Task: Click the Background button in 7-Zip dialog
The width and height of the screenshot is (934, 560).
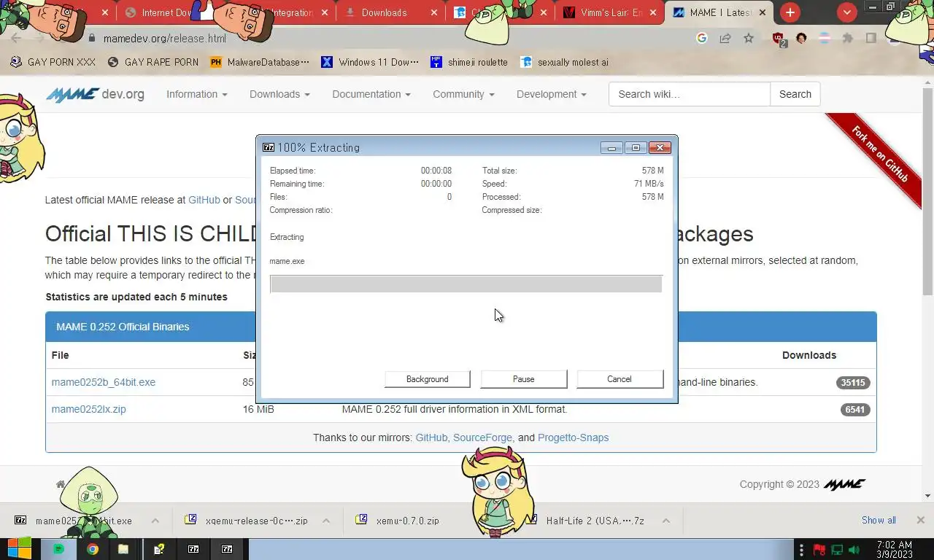Action: [428, 379]
